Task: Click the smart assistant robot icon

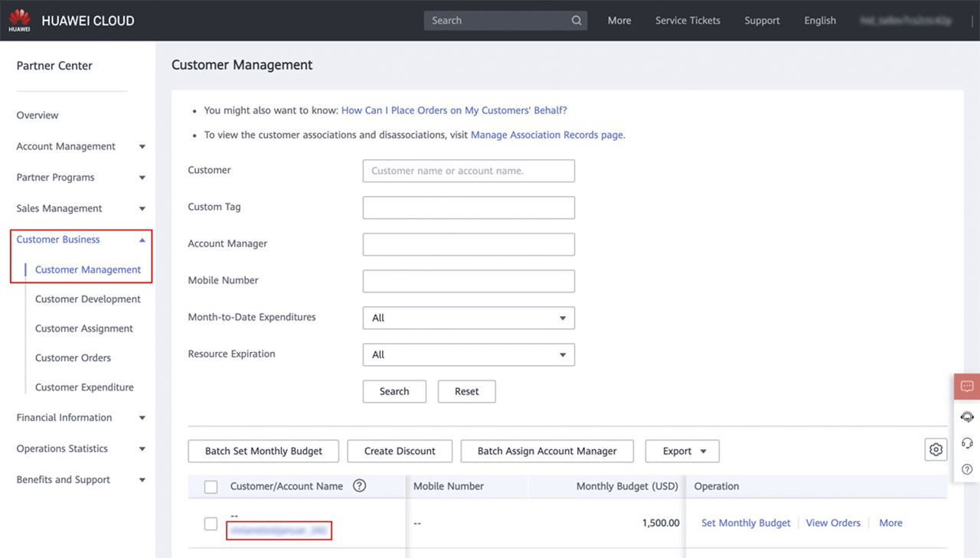Action: click(967, 416)
